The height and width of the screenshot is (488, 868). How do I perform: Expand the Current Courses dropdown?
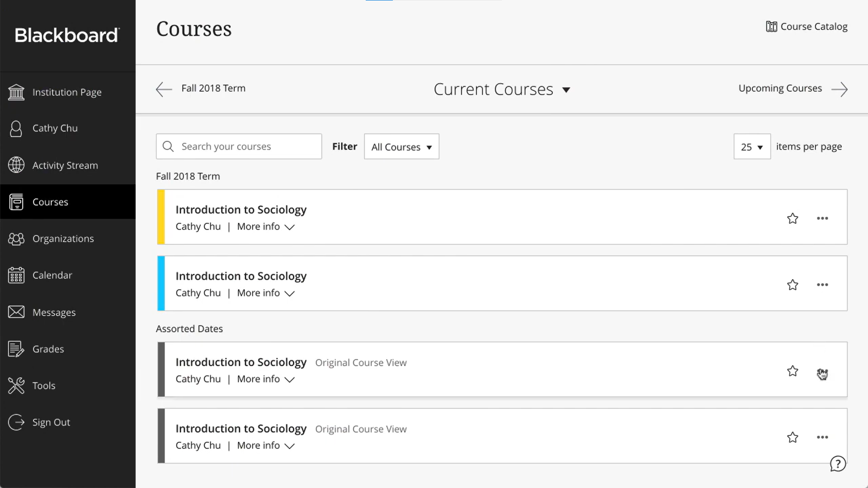pos(502,89)
